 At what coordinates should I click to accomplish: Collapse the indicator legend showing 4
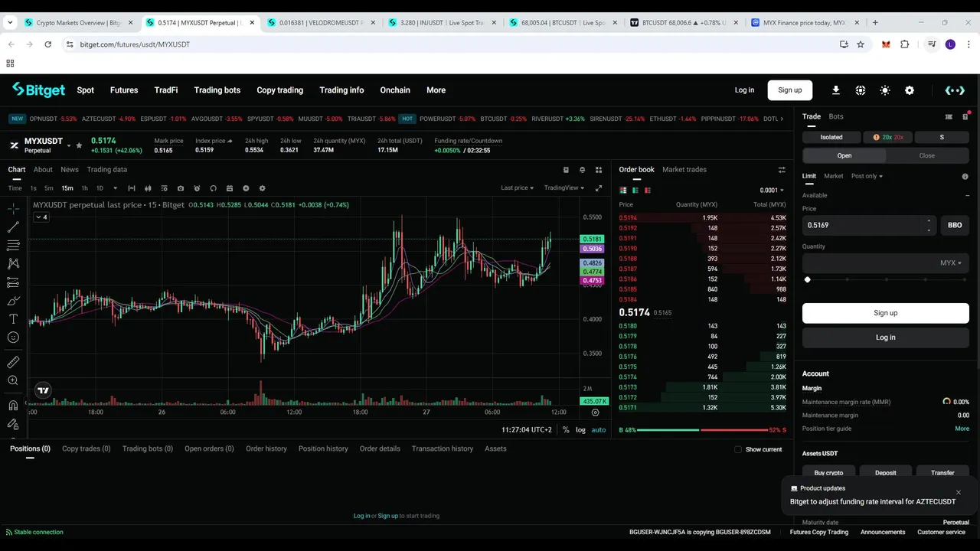click(41, 217)
